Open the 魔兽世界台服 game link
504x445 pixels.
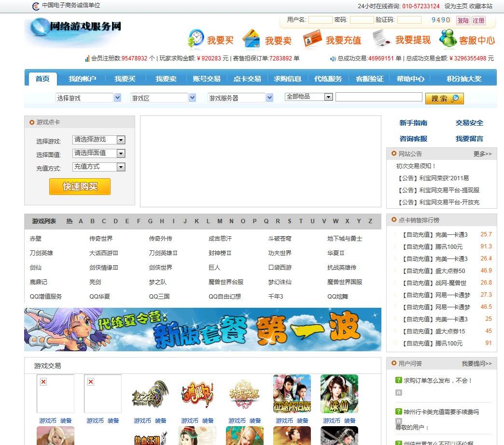225,282
